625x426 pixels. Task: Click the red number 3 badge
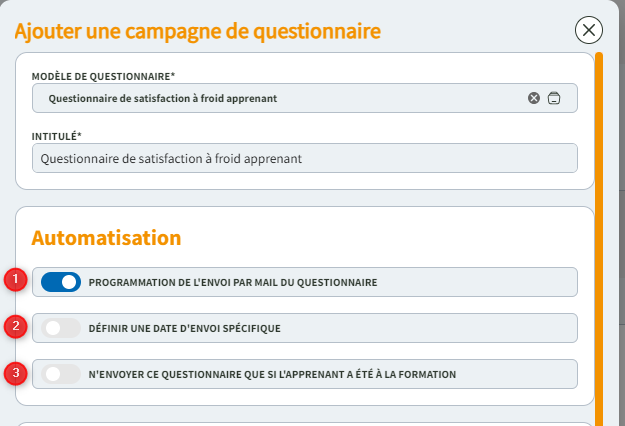tap(15, 373)
